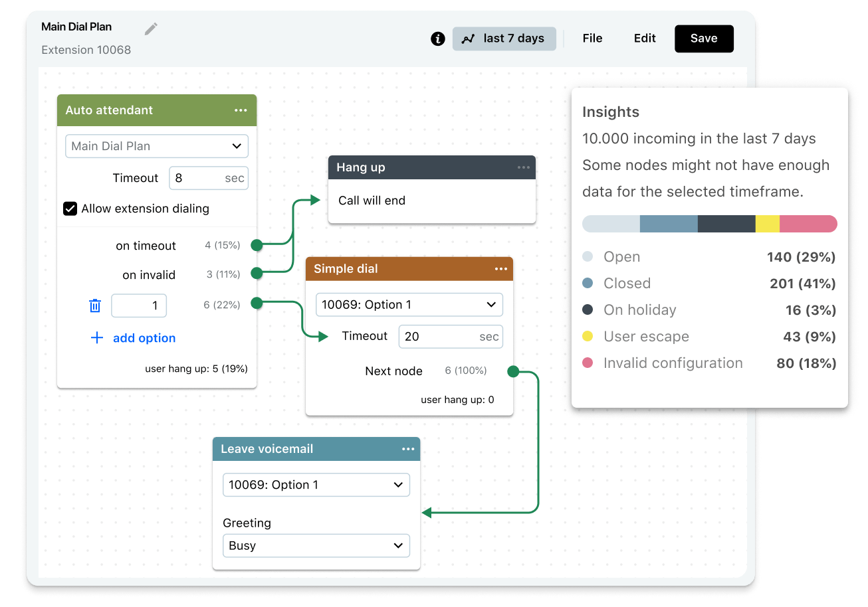Click the Auto attendant timeout input field
Viewport: 868px width, 607px height.
[x=208, y=178]
